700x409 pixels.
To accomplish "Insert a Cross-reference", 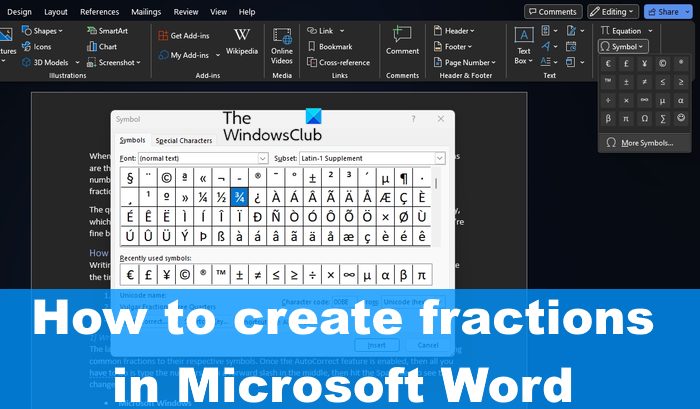I will [338, 63].
